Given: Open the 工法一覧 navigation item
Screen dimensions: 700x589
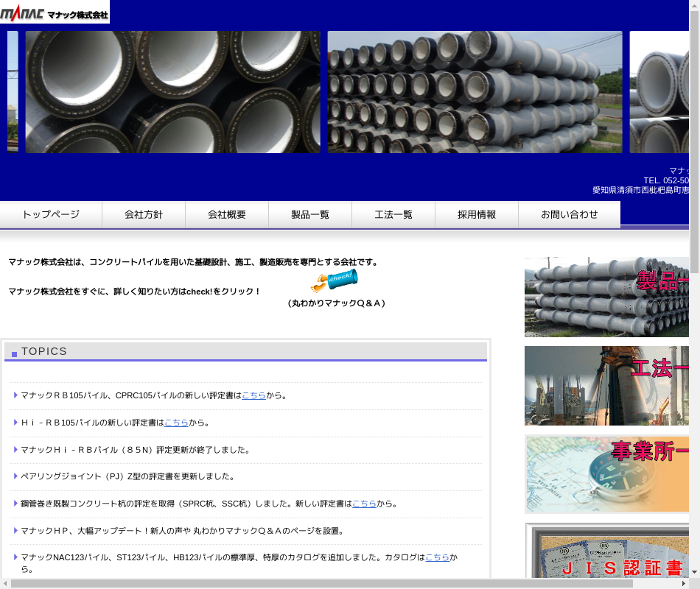Looking at the screenshot, I should click(393, 215).
